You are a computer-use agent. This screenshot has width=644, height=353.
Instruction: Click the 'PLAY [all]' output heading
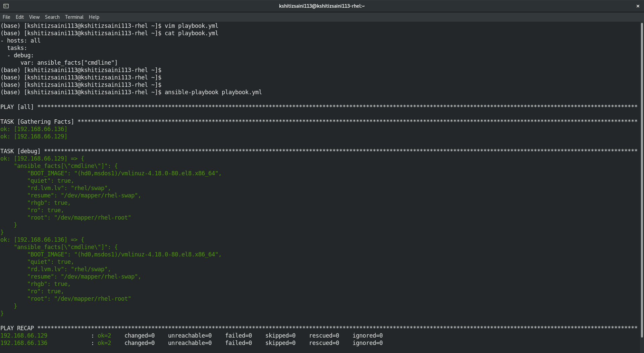click(17, 107)
